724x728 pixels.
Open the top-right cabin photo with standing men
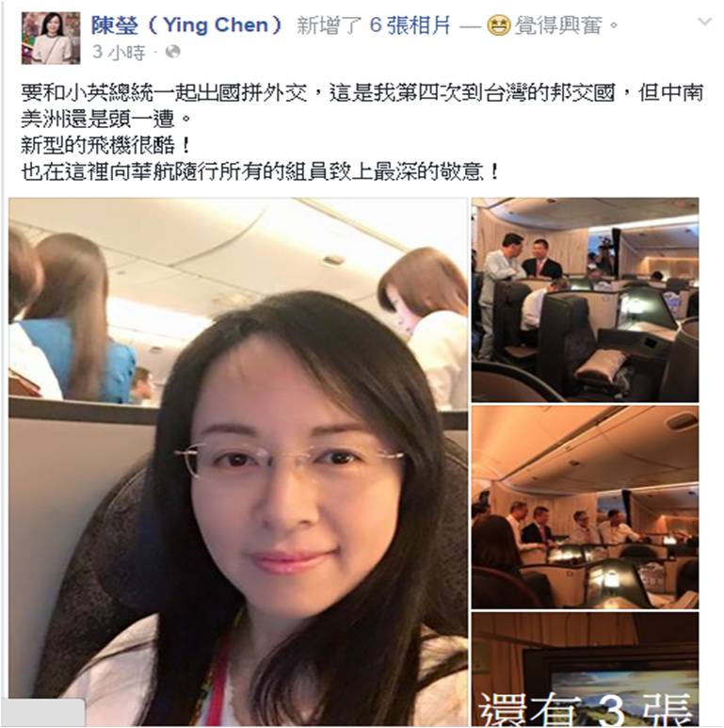(586, 299)
